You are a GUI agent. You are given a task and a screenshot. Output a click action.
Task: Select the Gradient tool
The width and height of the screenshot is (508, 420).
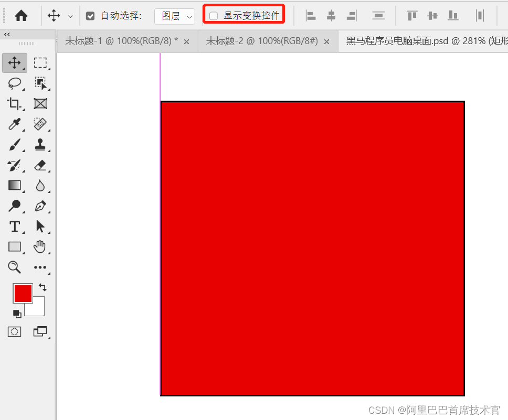[15, 186]
